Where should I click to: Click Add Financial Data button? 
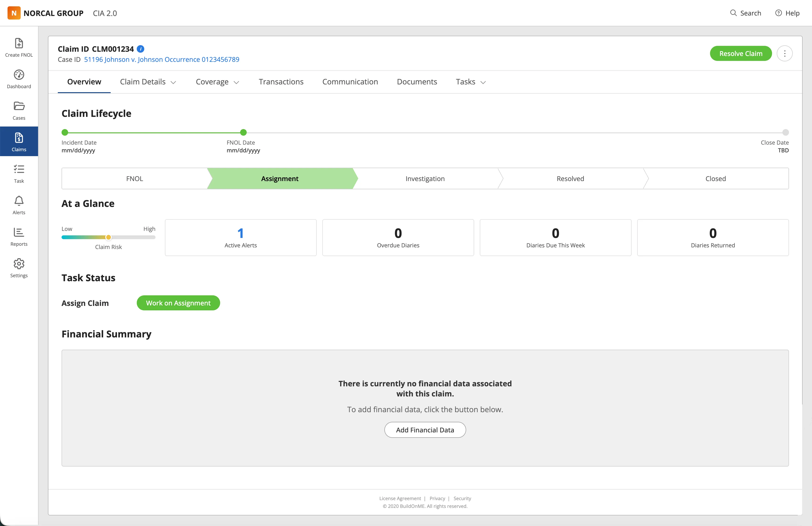[425, 430]
